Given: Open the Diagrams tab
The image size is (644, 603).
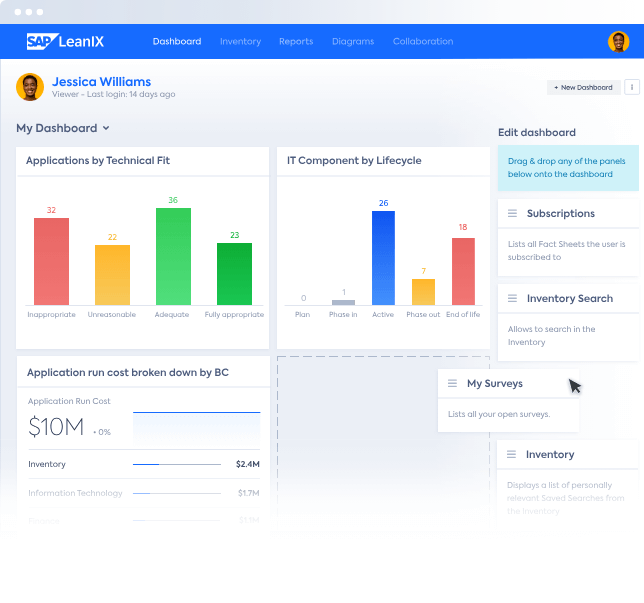Looking at the screenshot, I should point(353,42).
